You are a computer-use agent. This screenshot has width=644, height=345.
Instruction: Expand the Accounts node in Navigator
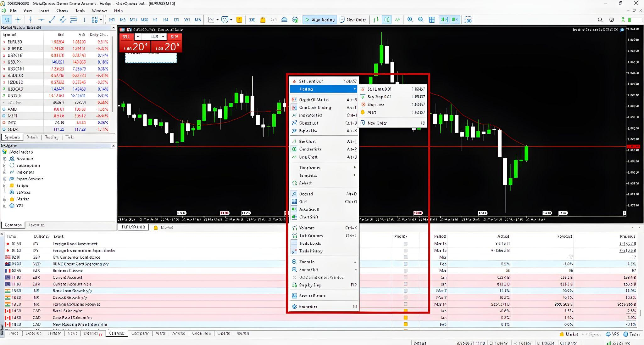click(5, 159)
